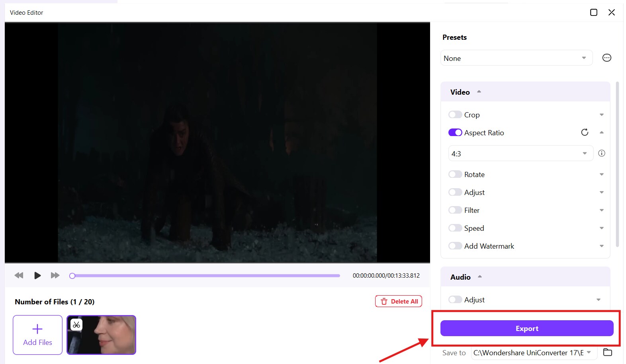
Task: Expand the Crop options arrow
Action: (602, 115)
